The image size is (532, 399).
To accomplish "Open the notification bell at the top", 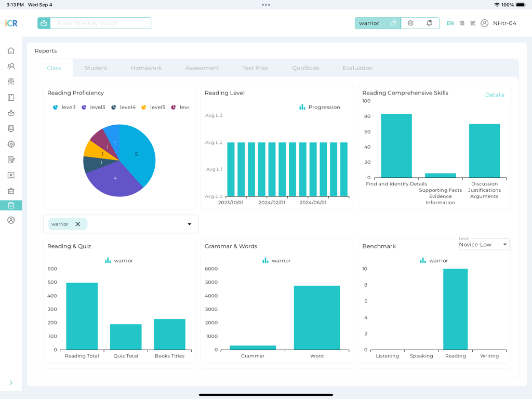I will pos(428,23).
